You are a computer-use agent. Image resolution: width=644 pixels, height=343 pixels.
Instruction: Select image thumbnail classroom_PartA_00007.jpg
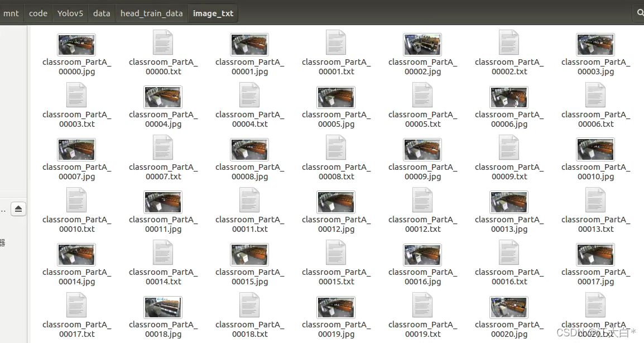[76, 149]
